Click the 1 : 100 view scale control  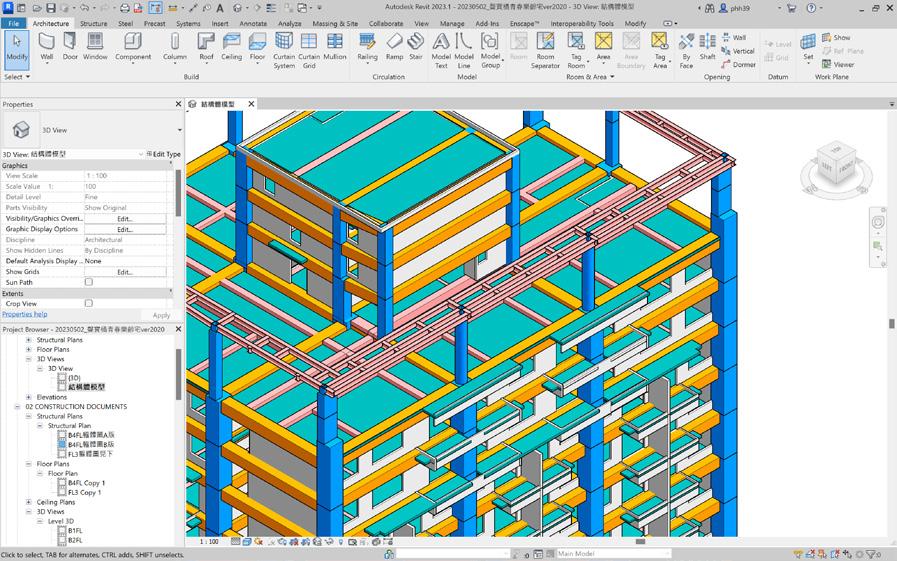(209, 541)
